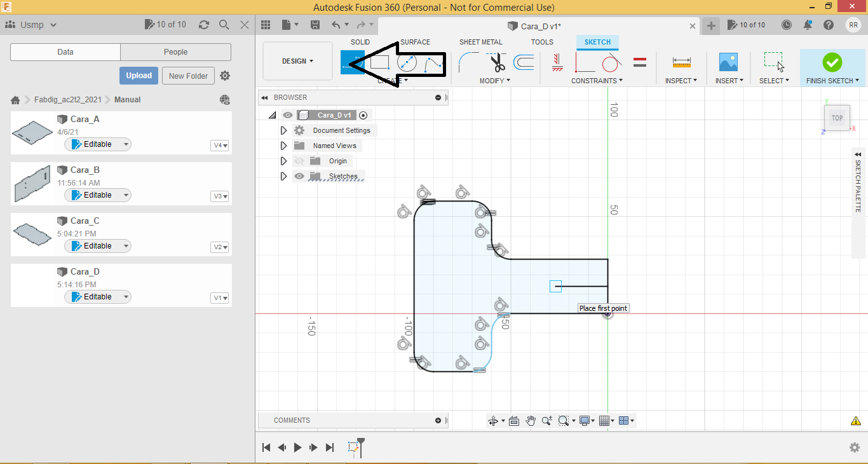
Task: Select the Pan hand tool
Action: point(531,420)
